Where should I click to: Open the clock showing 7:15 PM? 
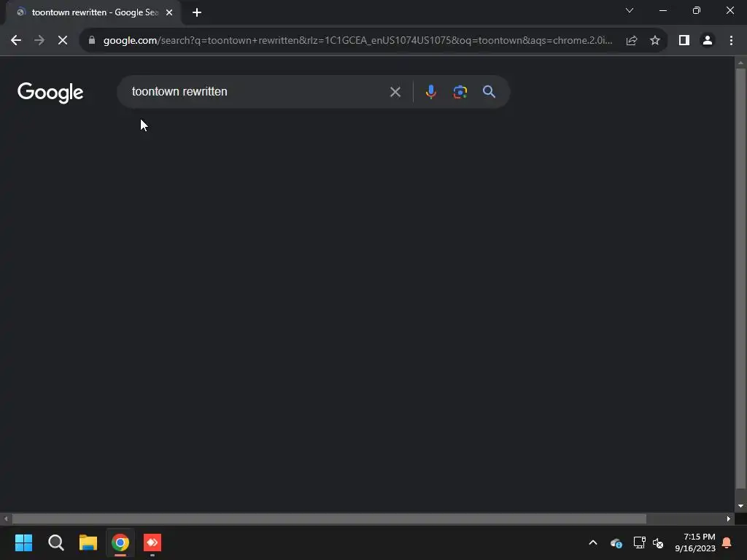coord(695,542)
